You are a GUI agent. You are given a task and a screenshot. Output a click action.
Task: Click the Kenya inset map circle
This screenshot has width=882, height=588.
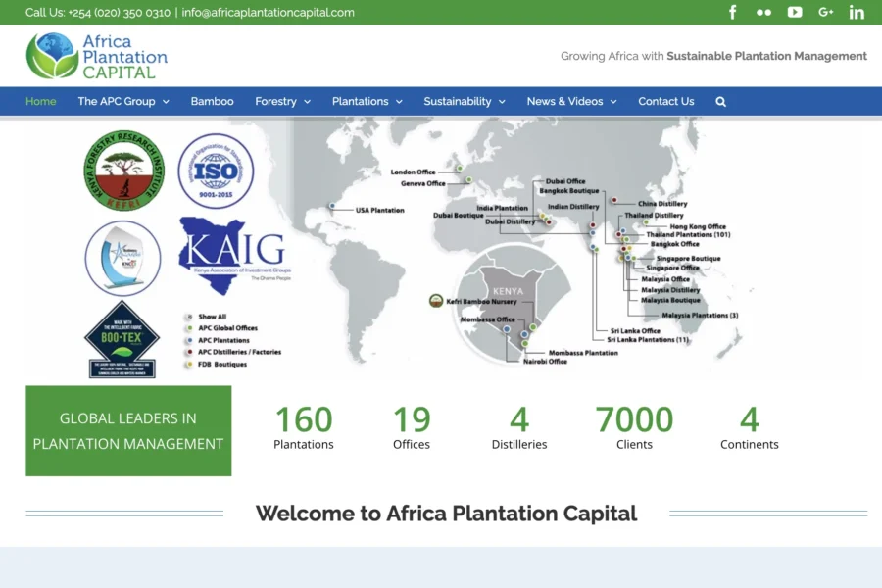514,303
